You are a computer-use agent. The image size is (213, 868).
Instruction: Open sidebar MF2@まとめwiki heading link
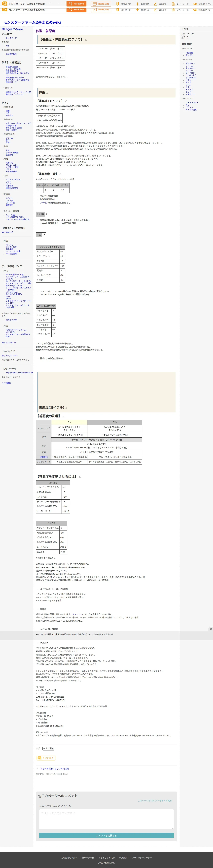12,29
